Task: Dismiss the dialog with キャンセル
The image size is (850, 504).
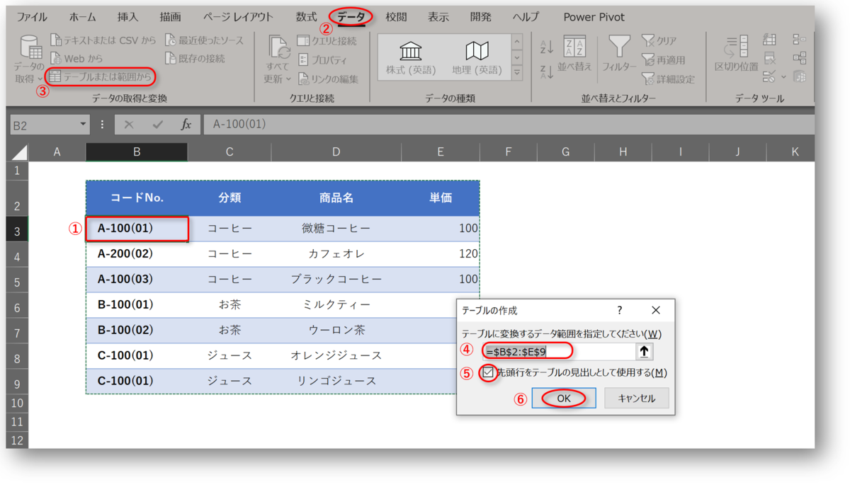Action: click(636, 398)
